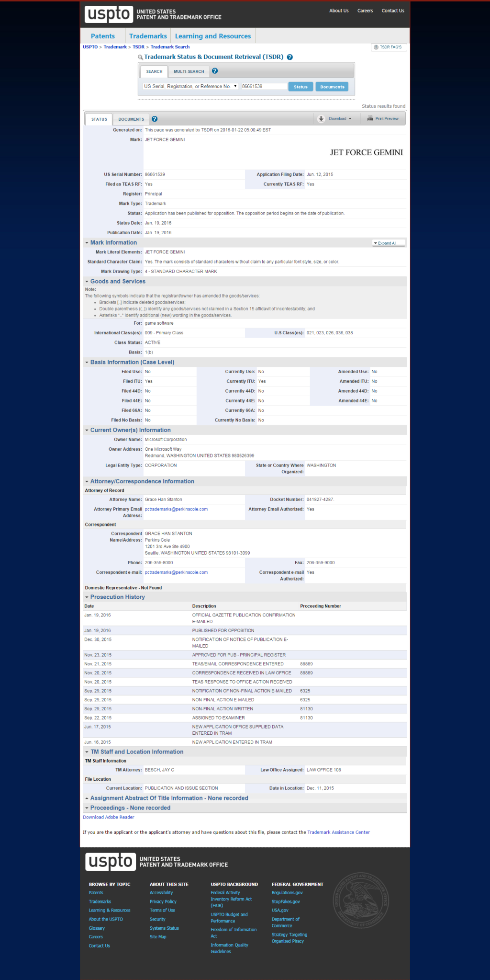
Task: Switch to the Documents results tab
Action: (x=131, y=119)
